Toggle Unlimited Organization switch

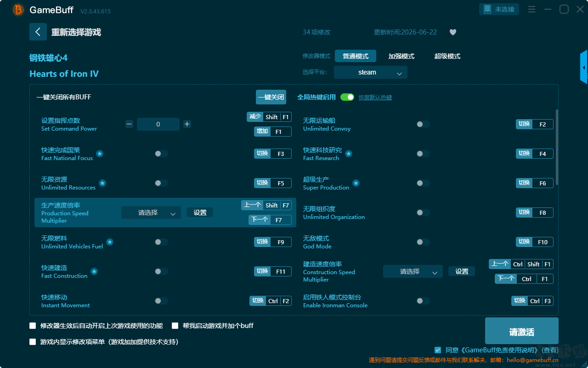(x=423, y=213)
